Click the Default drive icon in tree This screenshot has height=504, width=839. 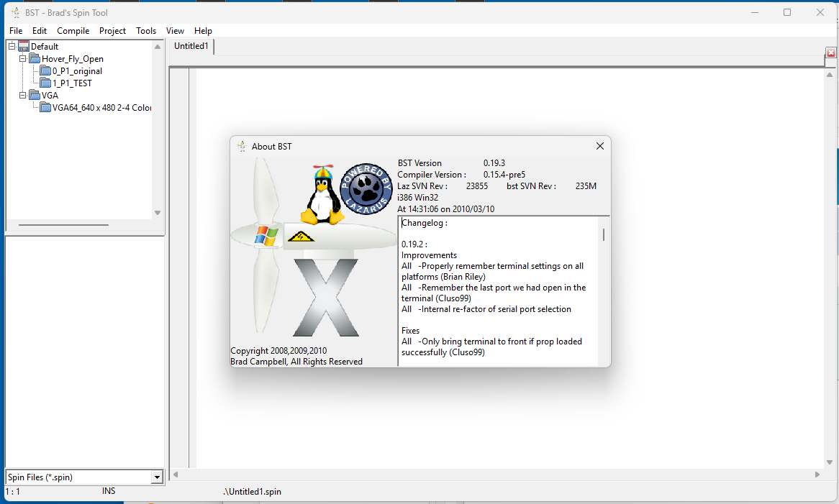pyautogui.click(x=24, y=47)
